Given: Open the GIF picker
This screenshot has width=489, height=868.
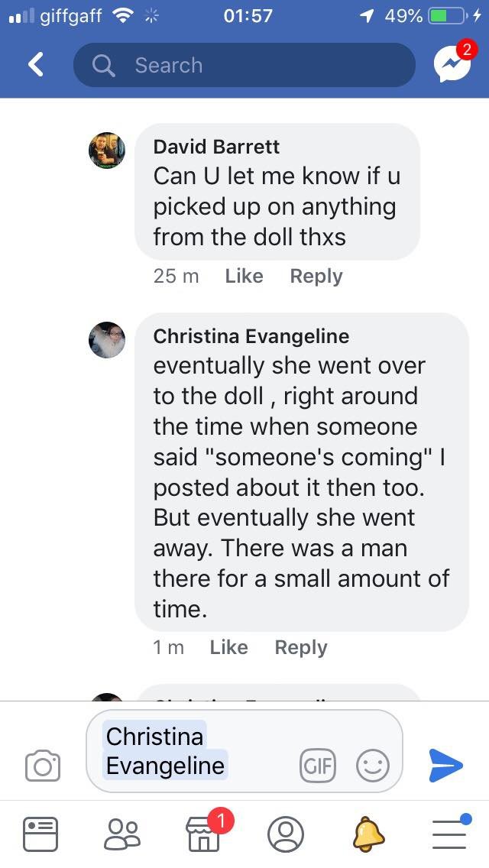Looking at the screenshot, I should tap(317, 765).
